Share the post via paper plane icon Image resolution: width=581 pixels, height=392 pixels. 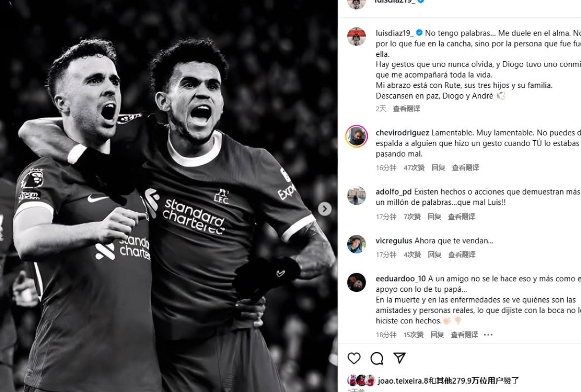tap(399, 358)
